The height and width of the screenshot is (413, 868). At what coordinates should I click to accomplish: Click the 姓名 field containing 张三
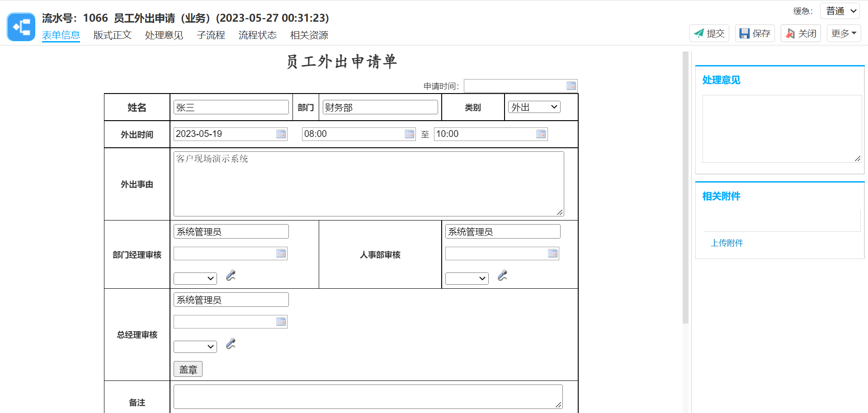(231, 107)
